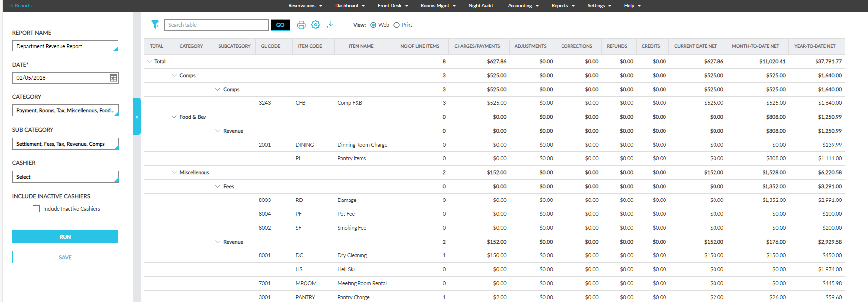Click the RUN button
This screenshot has width=868, height=302.
pos(65,237)
